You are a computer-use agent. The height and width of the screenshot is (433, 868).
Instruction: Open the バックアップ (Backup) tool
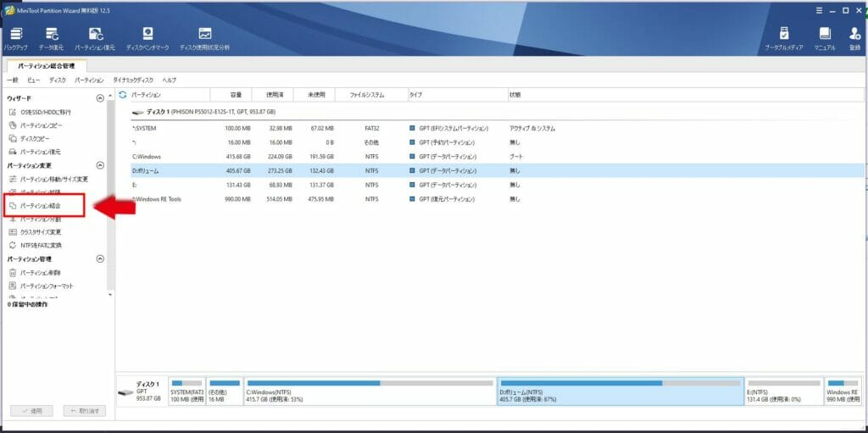click(x=15, y=39)
